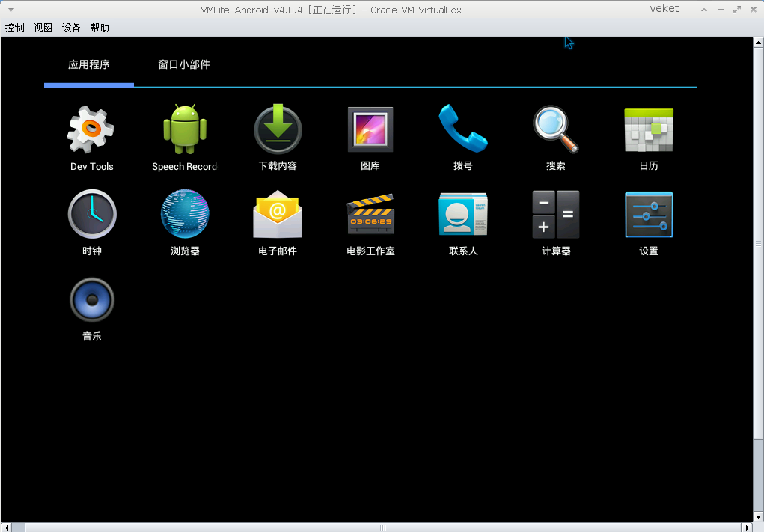Launch the 音乐 music app

pos(91,309)
